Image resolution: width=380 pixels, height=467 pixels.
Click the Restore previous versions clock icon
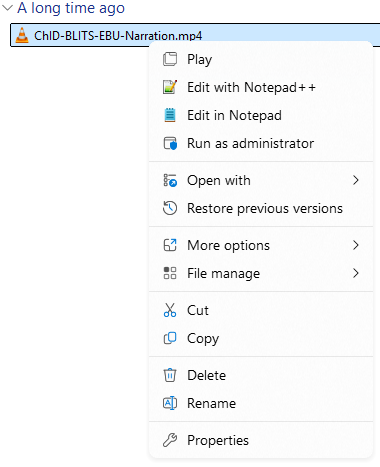[170, 208]
